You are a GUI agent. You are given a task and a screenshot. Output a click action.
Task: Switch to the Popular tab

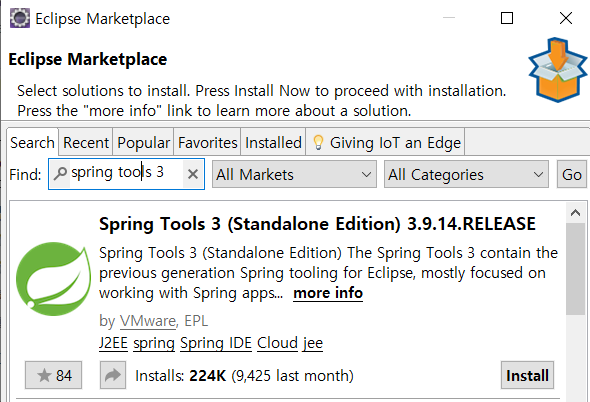pos(143,143)
